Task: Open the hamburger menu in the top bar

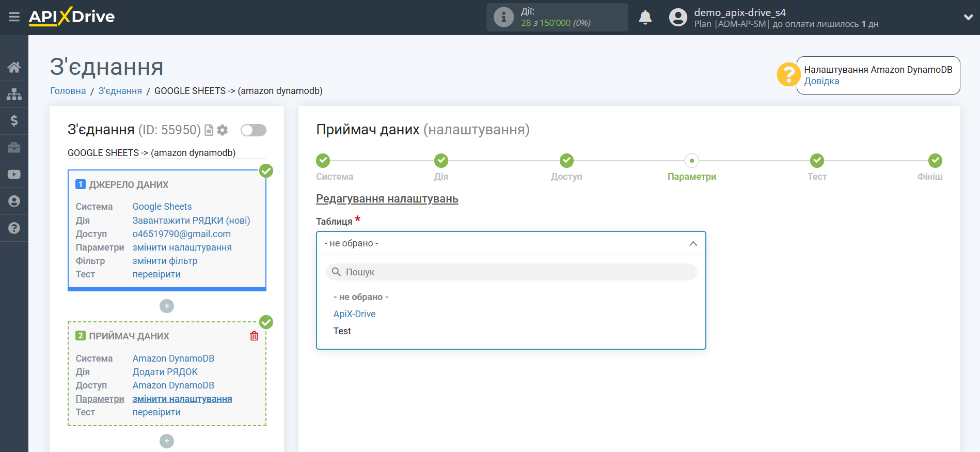Action: tap(14, 17)
